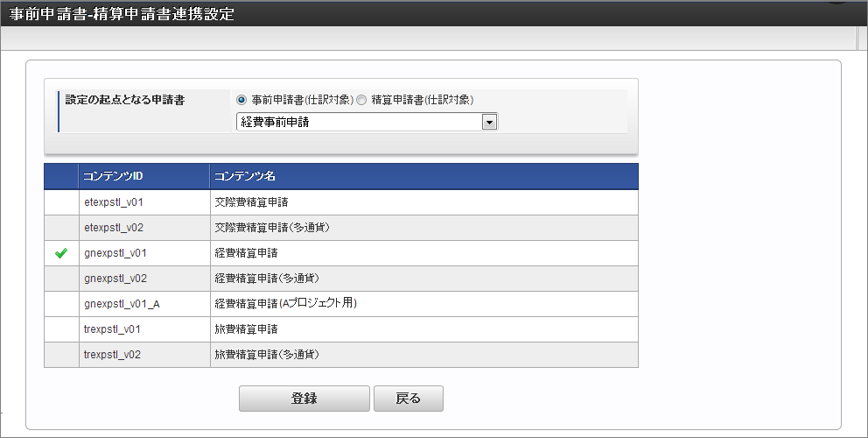Screen dimensions: 868x438
Task: Select the trexpstl_v02 content ID cell
Action: coord(144,355)
